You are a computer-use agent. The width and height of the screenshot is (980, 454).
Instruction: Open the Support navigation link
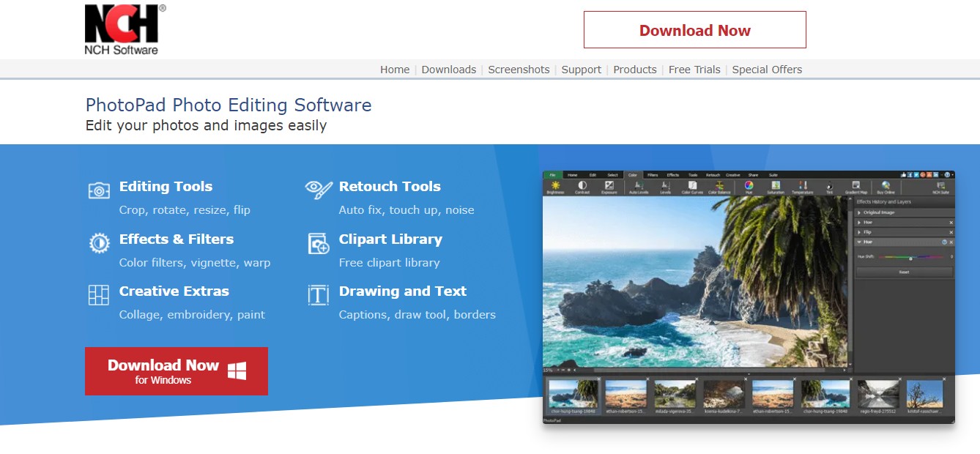(582, 70)
